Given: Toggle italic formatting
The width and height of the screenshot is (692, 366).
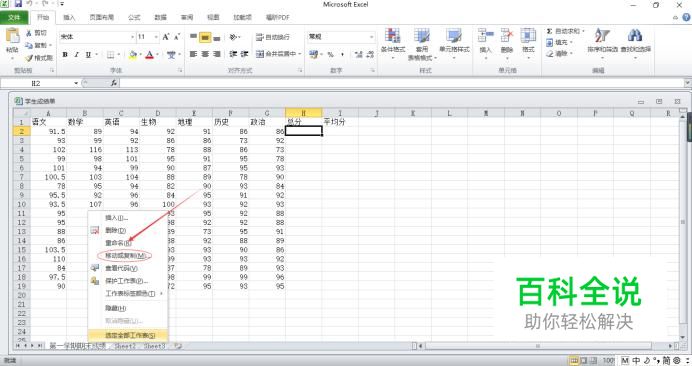Looking at the screenshot, I should pos(76,54).
